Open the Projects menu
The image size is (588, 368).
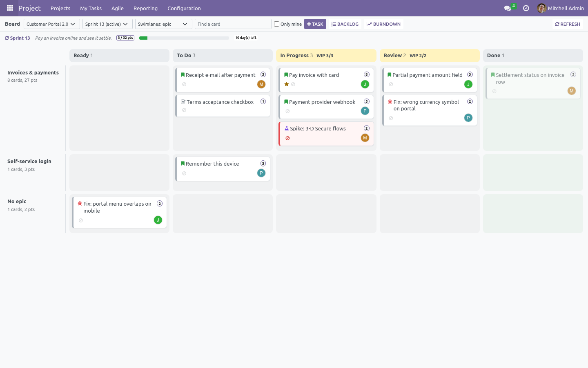[60, 8]
